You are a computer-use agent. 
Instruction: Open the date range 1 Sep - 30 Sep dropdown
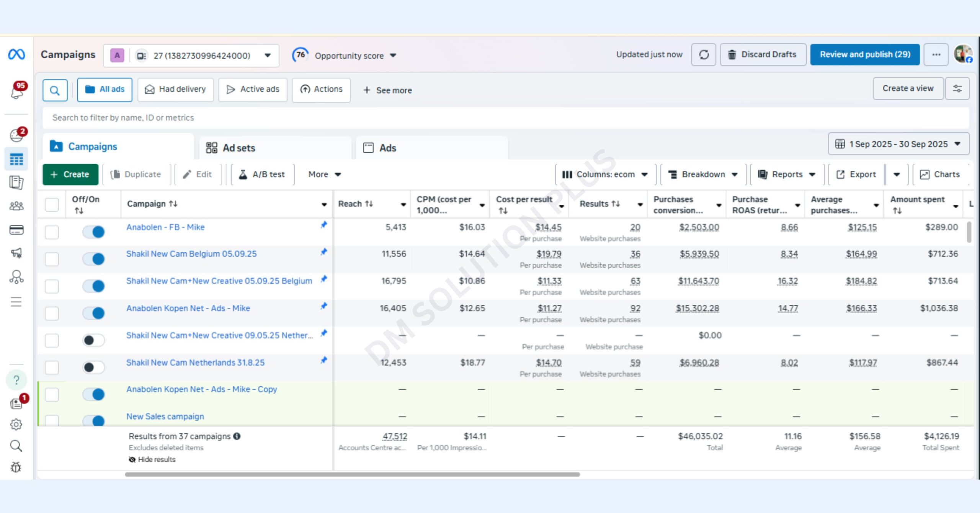[898, 144]
